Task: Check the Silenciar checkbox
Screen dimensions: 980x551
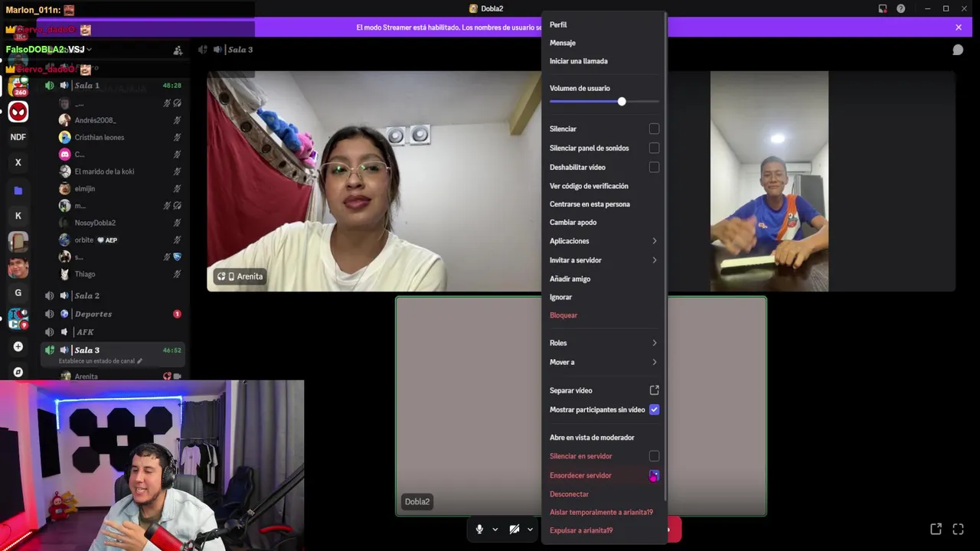Action: pyautogui.click(x=654, y=129)
